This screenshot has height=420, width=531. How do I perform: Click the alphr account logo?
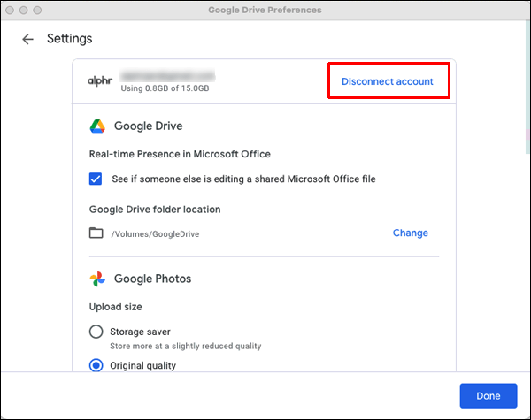pos(100,81)
